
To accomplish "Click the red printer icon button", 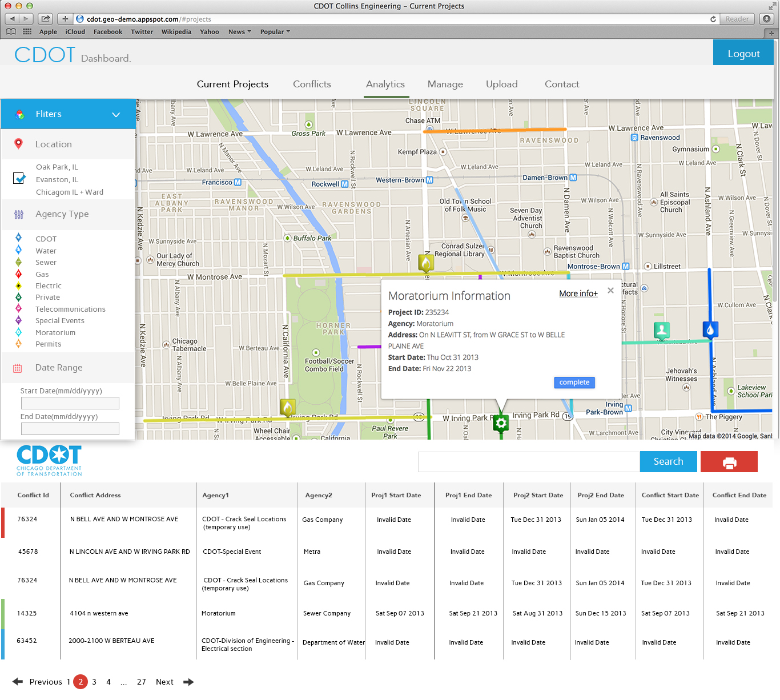I will coord(729,462).
